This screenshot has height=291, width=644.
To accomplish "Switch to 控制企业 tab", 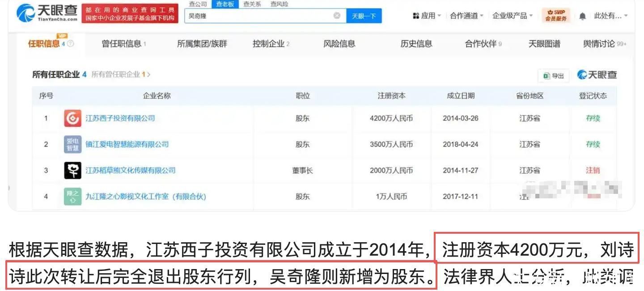I will tap(271, 44).
